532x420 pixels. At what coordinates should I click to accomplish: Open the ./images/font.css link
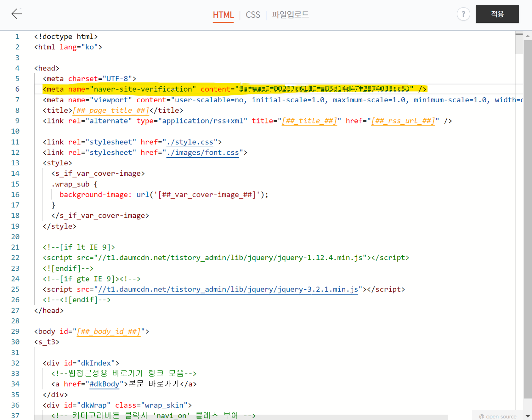click(x=203, y=153)
